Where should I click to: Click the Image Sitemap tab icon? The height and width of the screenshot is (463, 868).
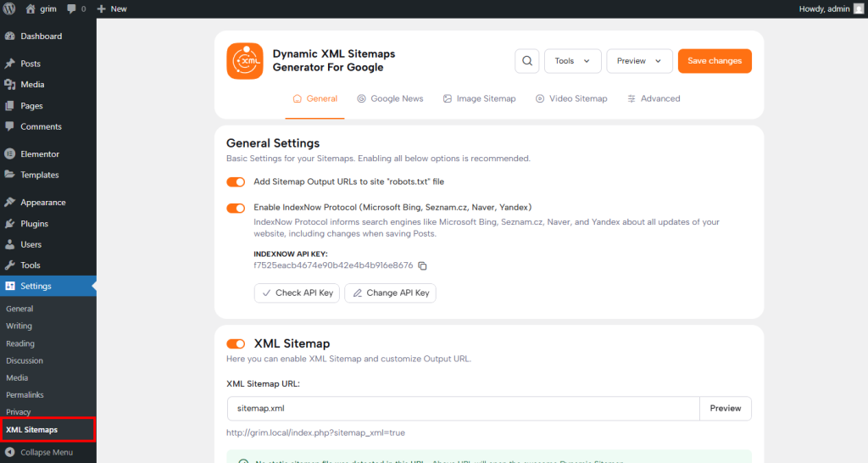coord(448,98)
